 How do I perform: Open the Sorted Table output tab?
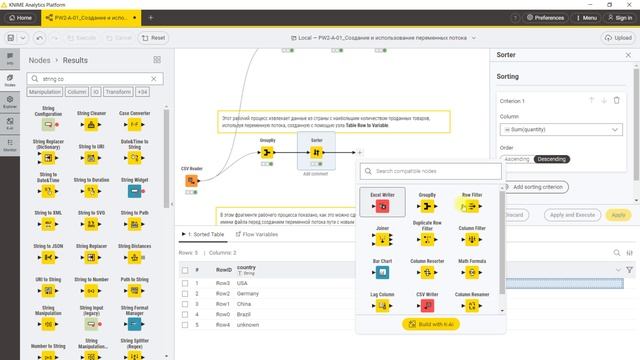(x=203, y=234)
